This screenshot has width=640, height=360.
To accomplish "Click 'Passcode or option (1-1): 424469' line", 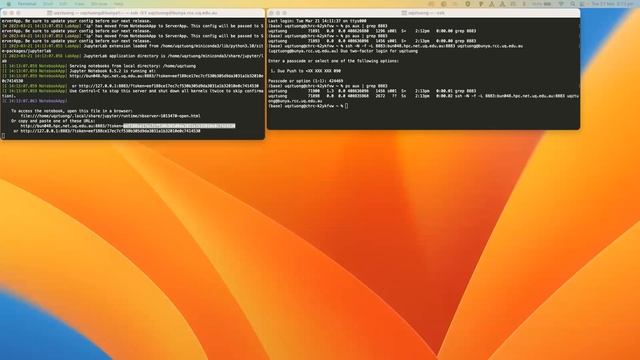I will pyautogui.click(x=306, y=81).
